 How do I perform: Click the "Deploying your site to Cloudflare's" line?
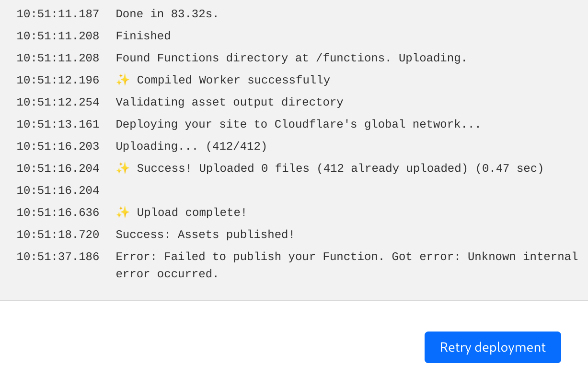tap(298, 125)
